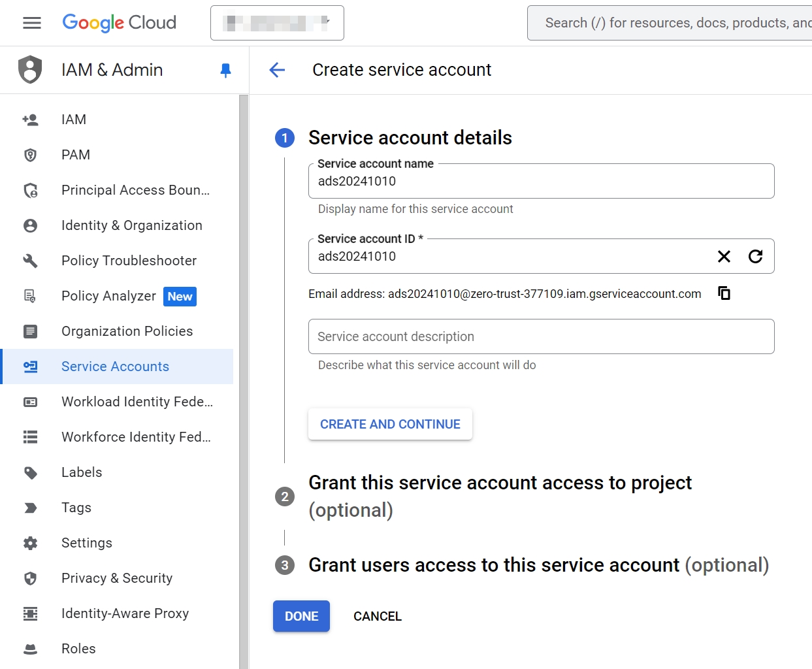Open the project selector dropdown

277,22
